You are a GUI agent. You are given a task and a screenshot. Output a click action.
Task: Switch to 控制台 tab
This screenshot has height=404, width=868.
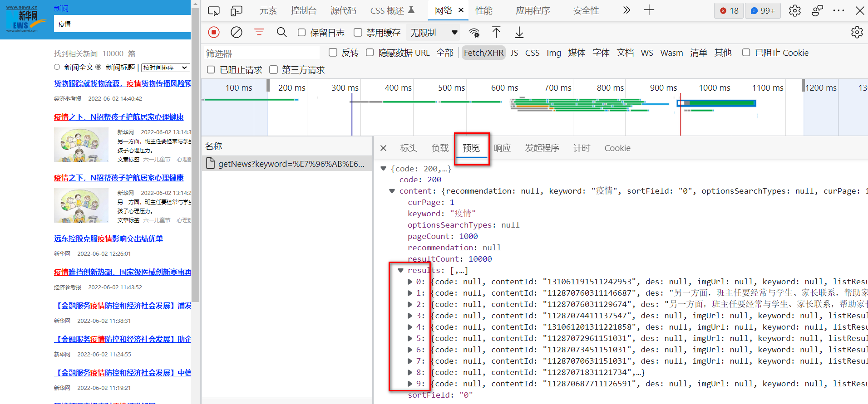(x=303, y=10)
